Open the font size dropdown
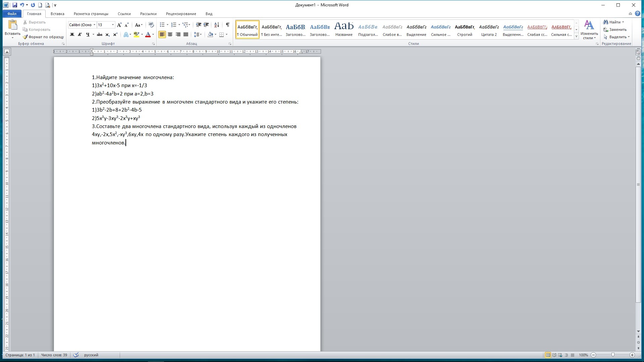Viewport: 644px width, 362px height. coord(113,25)
